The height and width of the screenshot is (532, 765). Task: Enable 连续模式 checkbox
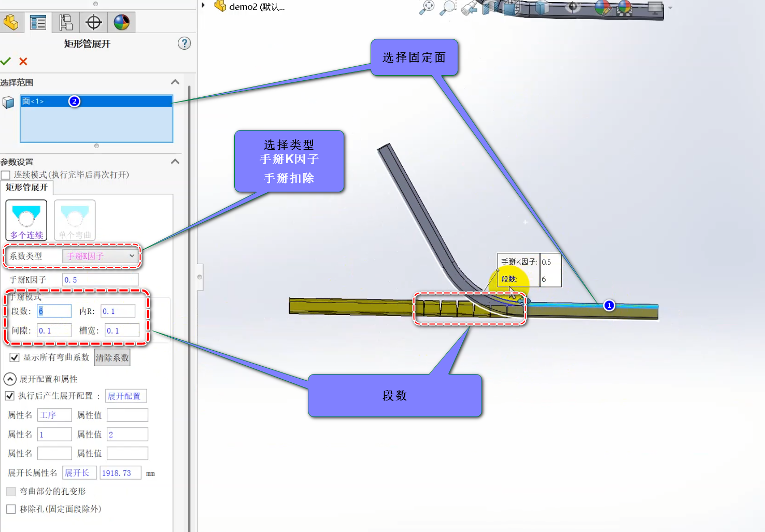[6, 175]
